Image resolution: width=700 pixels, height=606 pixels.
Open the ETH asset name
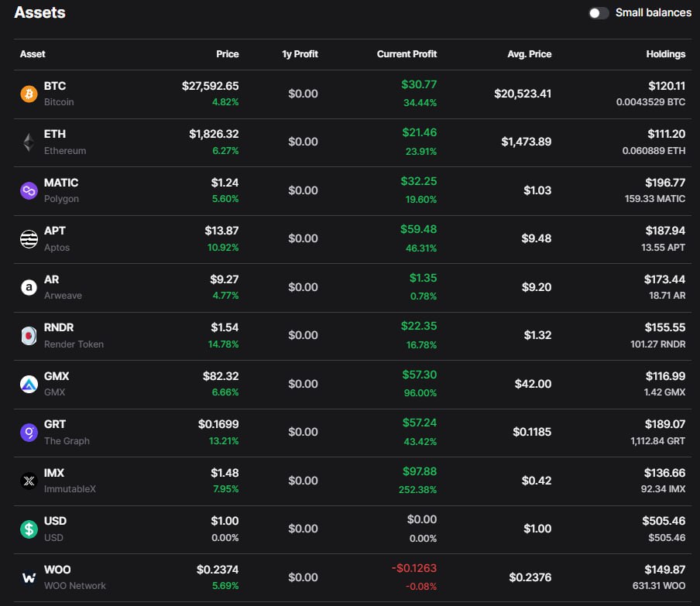[x=55, y=134]
